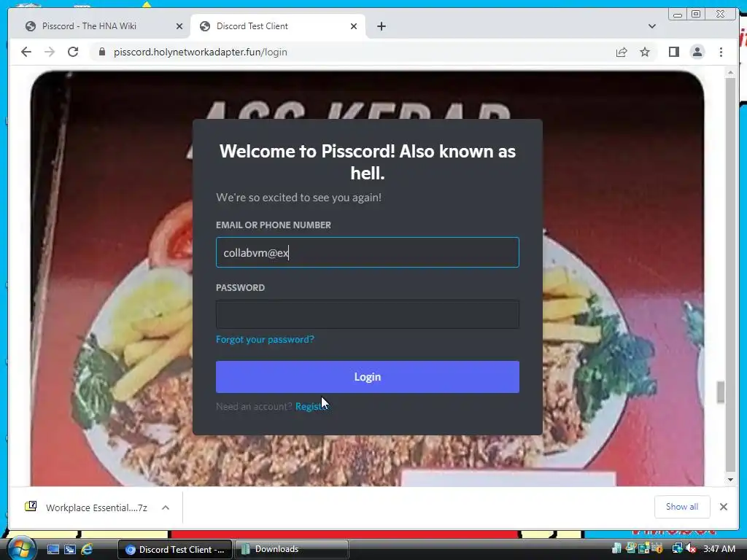Click the password field
747x560 pixels.
(x=368, y=314)
